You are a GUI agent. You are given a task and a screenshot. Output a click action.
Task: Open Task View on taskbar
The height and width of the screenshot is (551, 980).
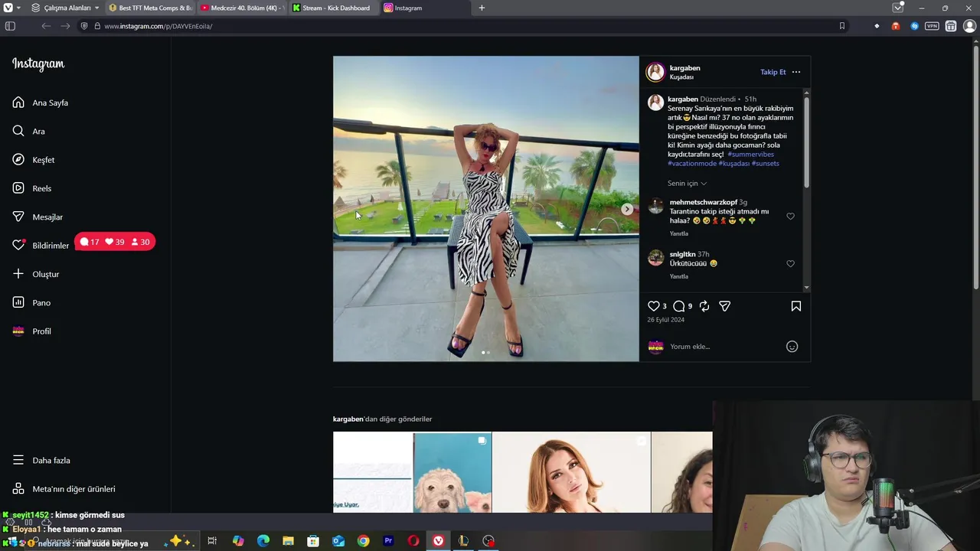(x=212, y=541)
